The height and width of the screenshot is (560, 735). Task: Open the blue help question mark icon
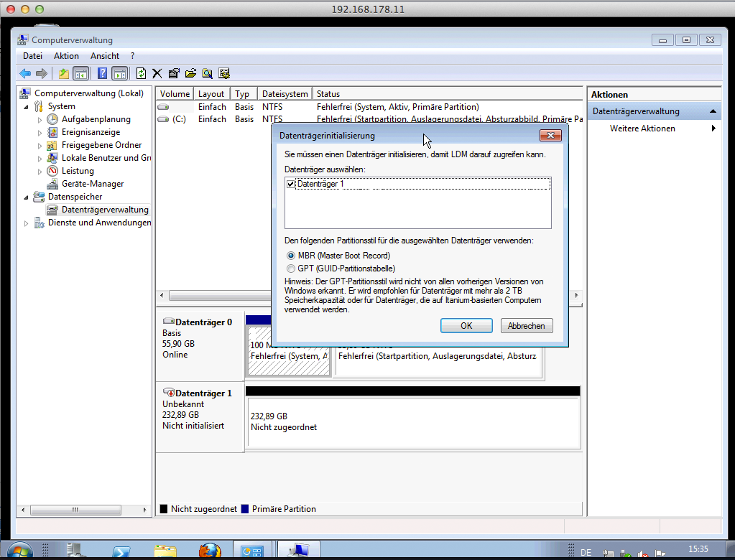pyautogui.click(x=102, y=73)
